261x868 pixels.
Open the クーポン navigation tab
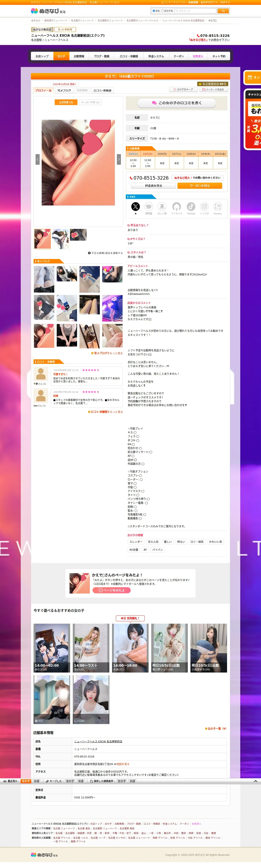coord(179,56)
